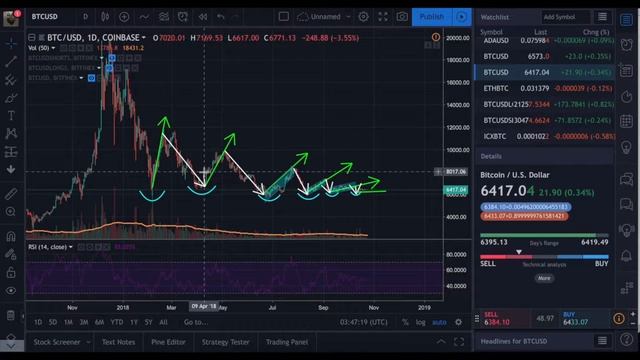The image size is (640, 360).
Task: Undo the last chart action
Action: tap(221, 17)
